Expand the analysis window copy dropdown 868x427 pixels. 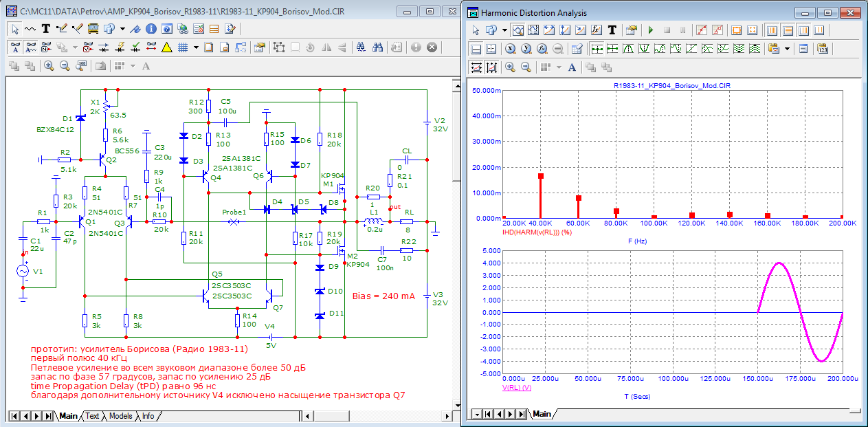(504, 30)
